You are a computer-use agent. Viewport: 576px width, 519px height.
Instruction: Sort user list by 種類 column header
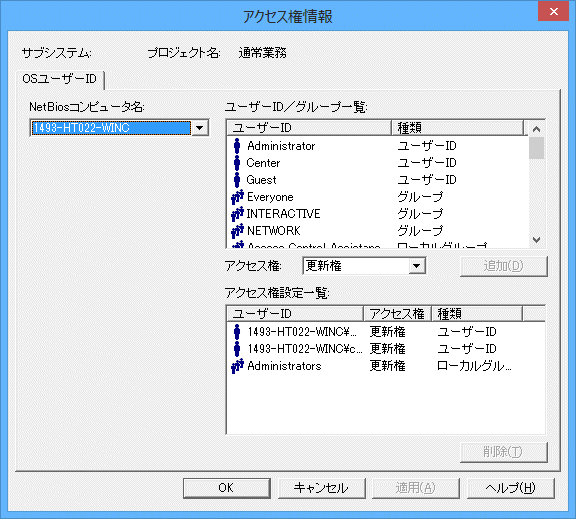pos(457,128)
